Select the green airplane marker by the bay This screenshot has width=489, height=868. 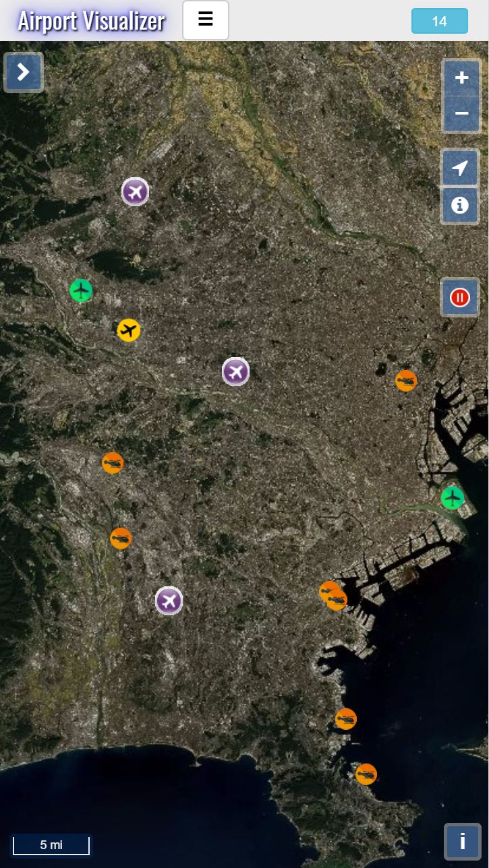(x=453, y=498)
